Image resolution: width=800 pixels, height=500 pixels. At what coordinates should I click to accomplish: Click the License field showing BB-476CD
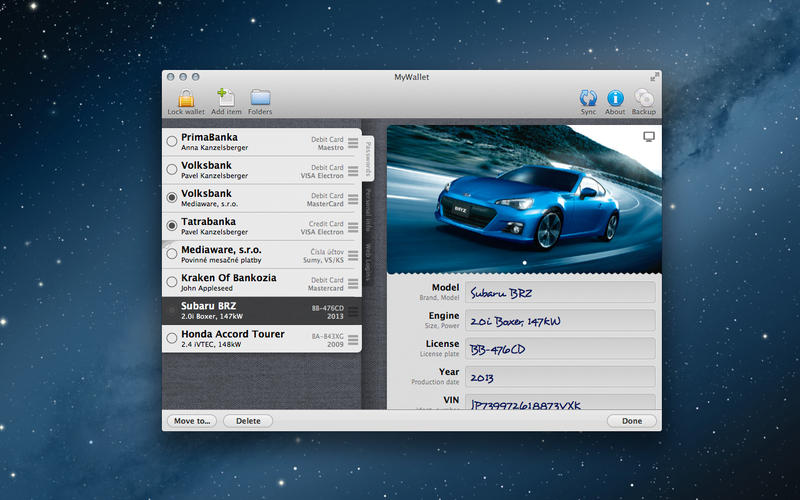[560, 349]
